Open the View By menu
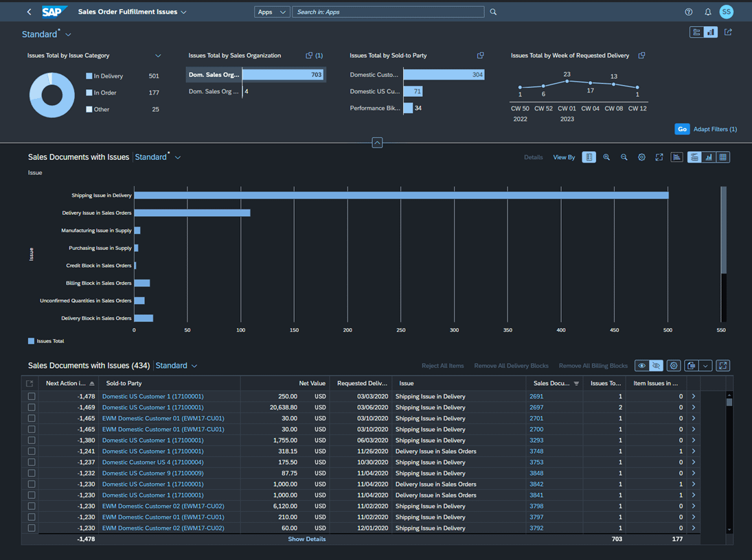The height and width of the screenshot is (560, 752). 564,157
